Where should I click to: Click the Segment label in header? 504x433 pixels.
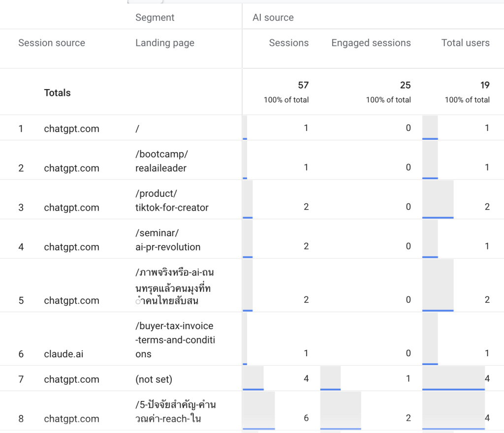point(155,17)
